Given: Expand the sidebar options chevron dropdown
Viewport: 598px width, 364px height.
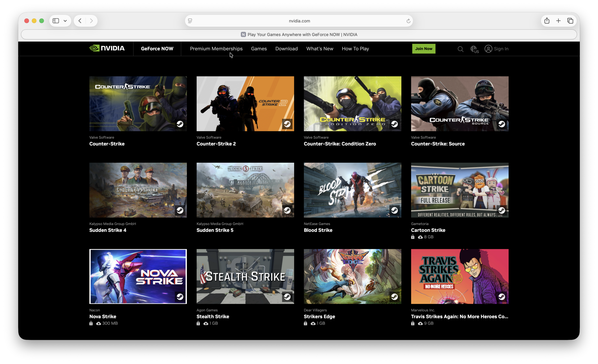Looking at the screenshot, I should coord(65,21).
